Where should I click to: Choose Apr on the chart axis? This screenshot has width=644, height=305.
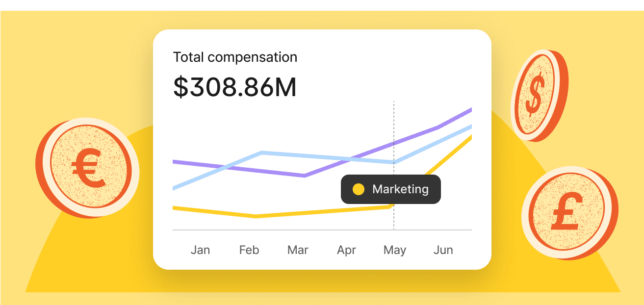tap(346, 250)
